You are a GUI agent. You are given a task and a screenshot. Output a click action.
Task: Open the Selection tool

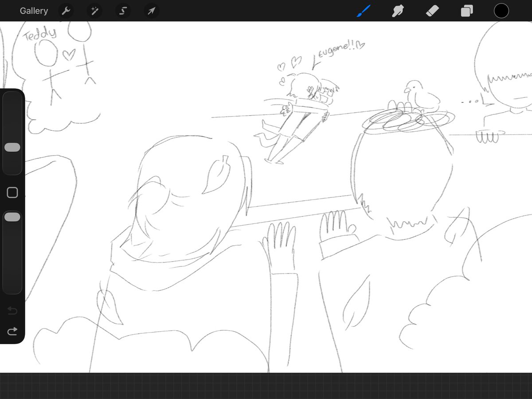click(123, 11)
